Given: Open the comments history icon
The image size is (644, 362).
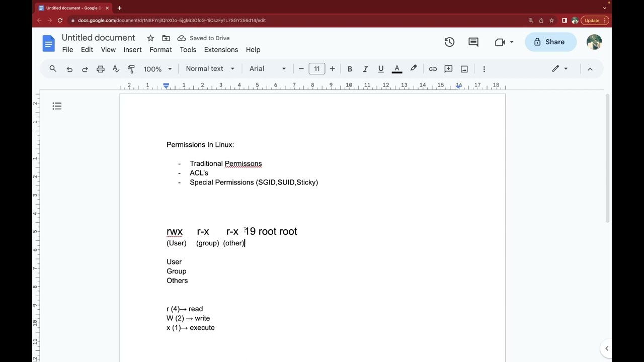Looking at the screenshot, I should 473,42.
